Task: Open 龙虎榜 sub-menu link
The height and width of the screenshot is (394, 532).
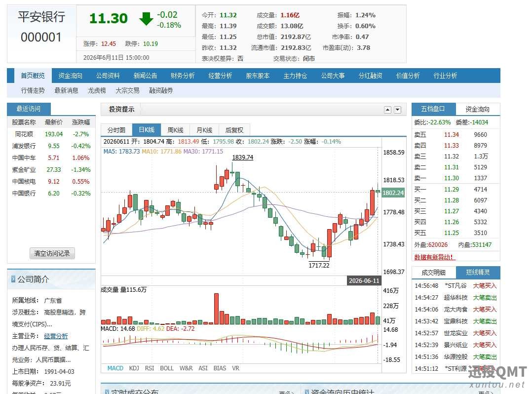Action: tap(97, 90)
